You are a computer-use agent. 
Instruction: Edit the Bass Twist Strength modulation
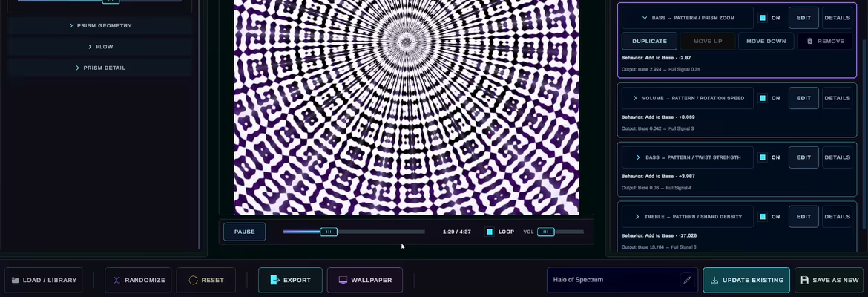coord(803,157)
